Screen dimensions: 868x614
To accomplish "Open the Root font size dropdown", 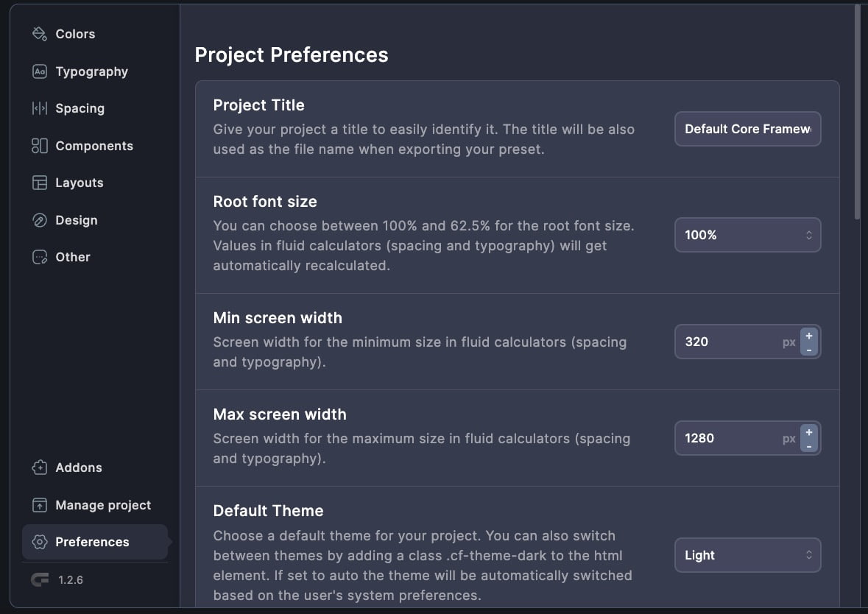I will coord(747,235).
